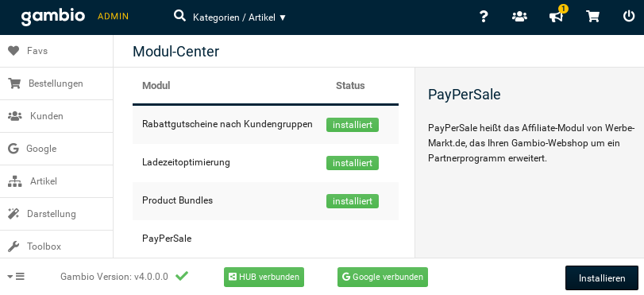Open the Favs menu item
The image size is (644, 295).
[56, 51]
